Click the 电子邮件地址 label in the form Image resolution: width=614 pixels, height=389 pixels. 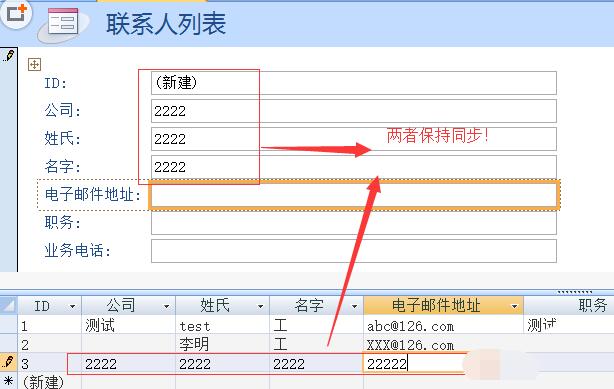click(92, 195)
